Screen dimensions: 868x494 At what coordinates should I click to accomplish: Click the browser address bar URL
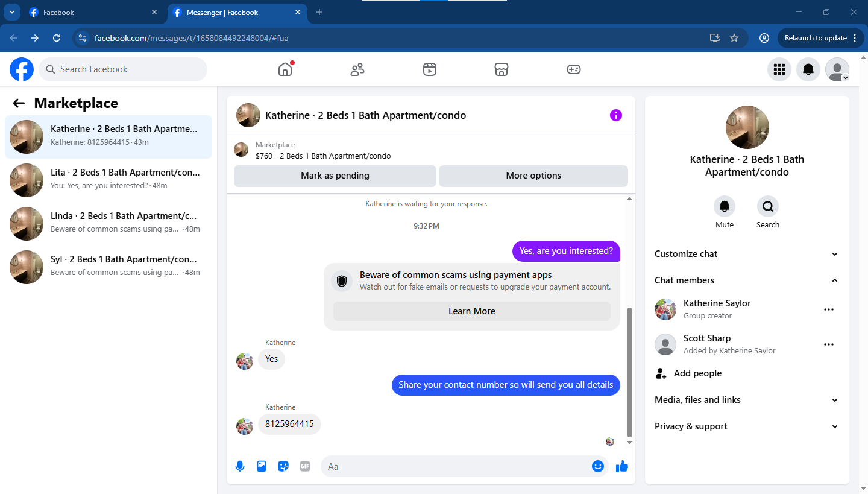[192, 38]
